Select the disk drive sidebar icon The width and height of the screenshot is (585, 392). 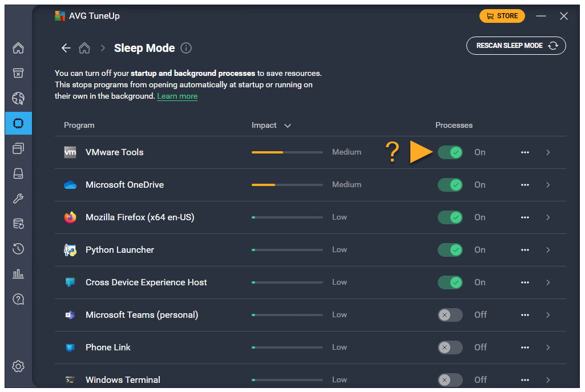18,173
